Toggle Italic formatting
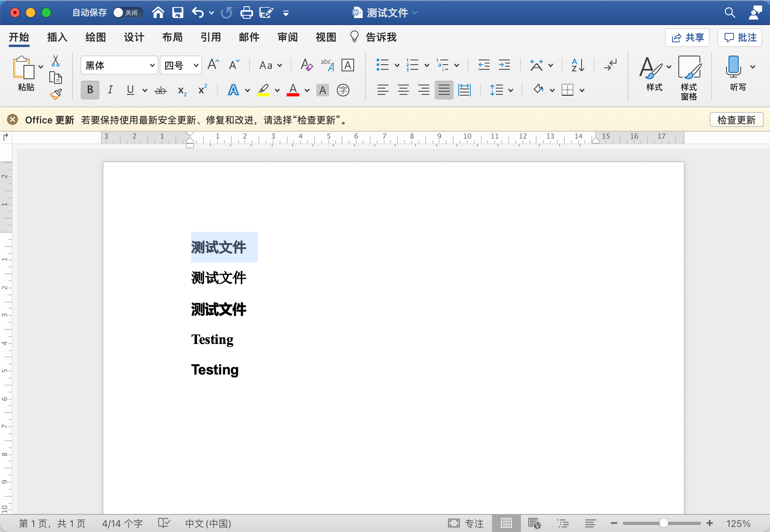The height and width of the screenshot is (532, 770). click(110, 90)
